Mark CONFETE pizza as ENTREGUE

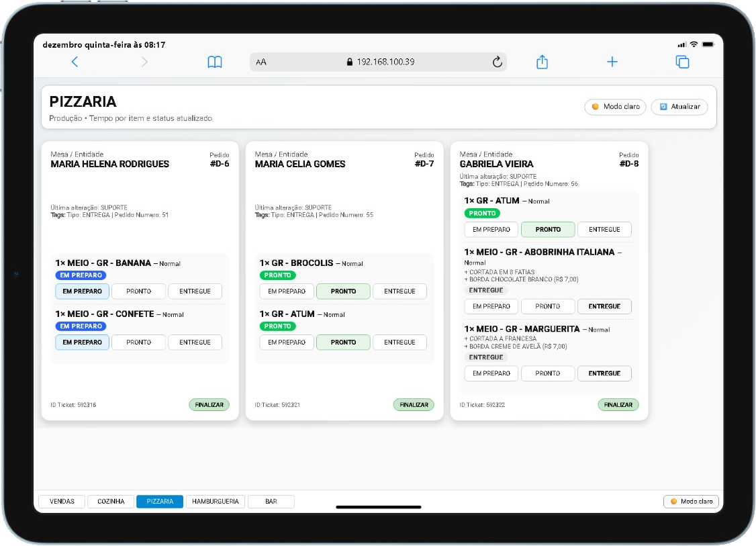point(195,343)
